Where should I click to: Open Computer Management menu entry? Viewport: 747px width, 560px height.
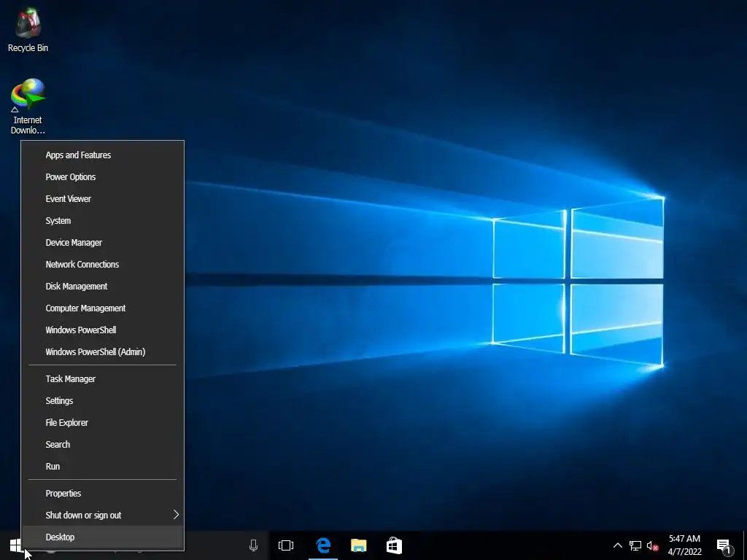102,308
